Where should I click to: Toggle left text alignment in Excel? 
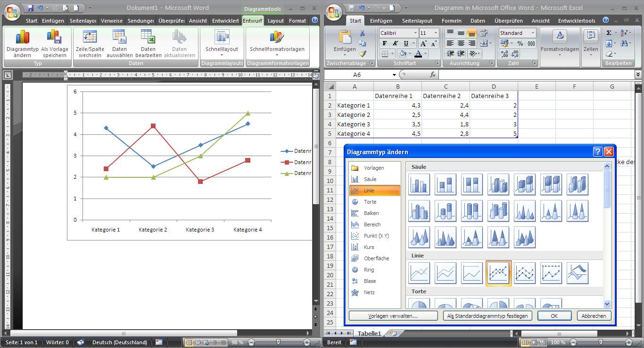tap(451, 43)
